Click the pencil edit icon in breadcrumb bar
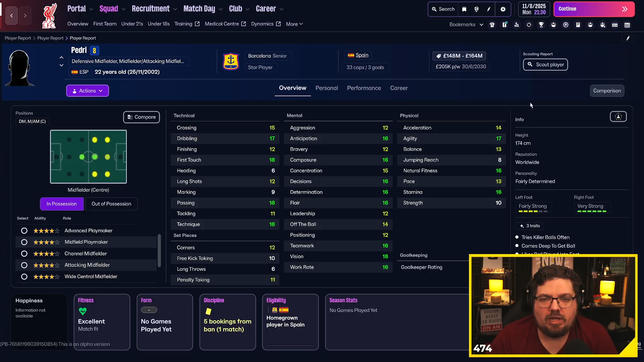The width and height of the screenshot is (644, 362). 628,38
